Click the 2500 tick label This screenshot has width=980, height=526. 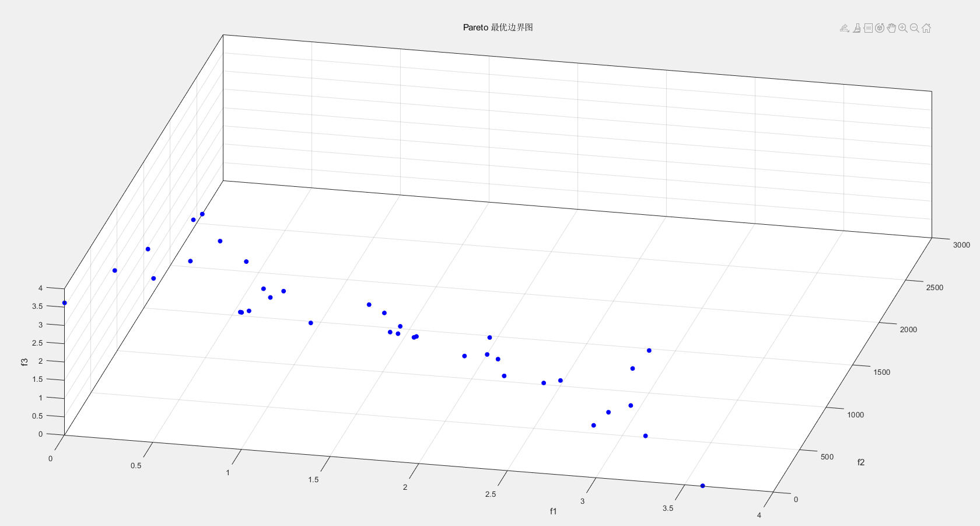click(935, 287)
